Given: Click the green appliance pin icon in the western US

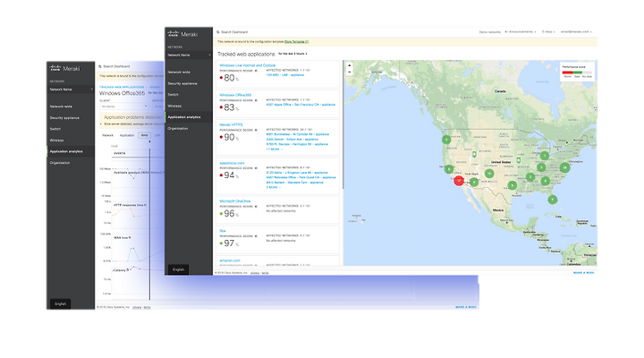Looking at the screenshot, I should (474, 155).
